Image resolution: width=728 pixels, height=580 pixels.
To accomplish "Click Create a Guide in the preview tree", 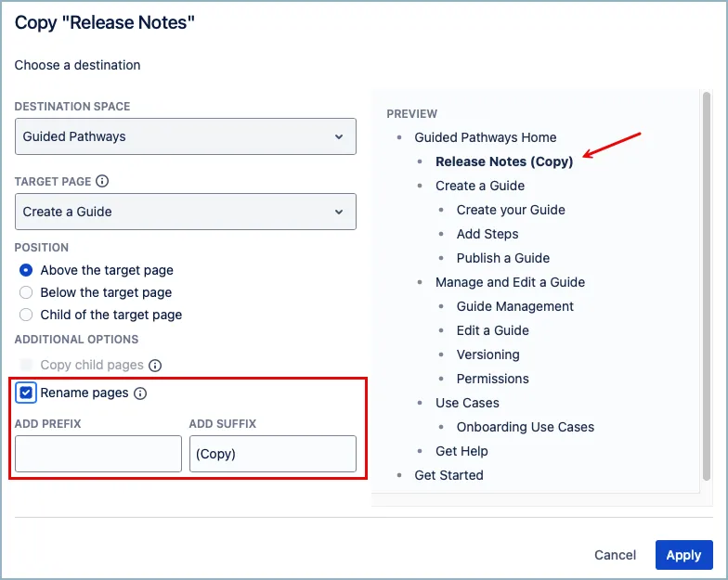I will [x=480, y=186].
